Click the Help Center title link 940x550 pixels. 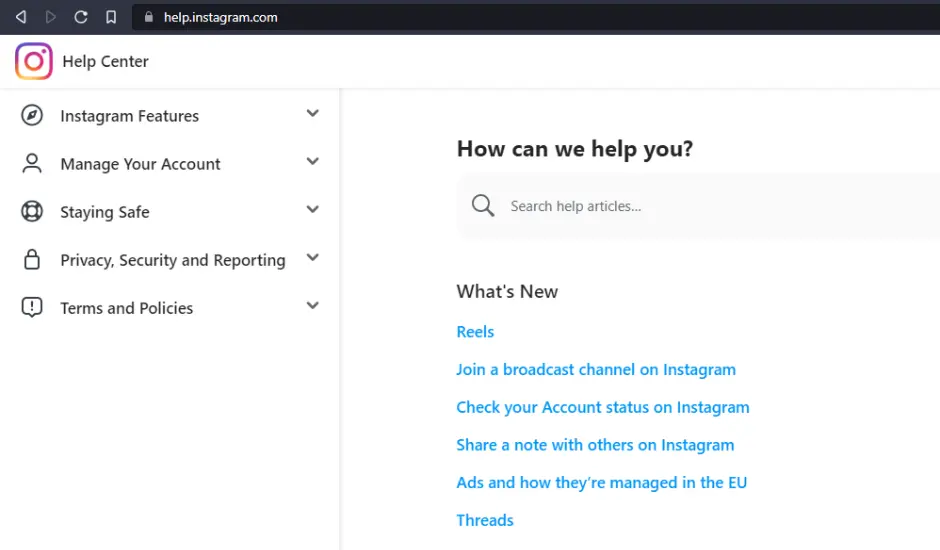pos(106,61)
